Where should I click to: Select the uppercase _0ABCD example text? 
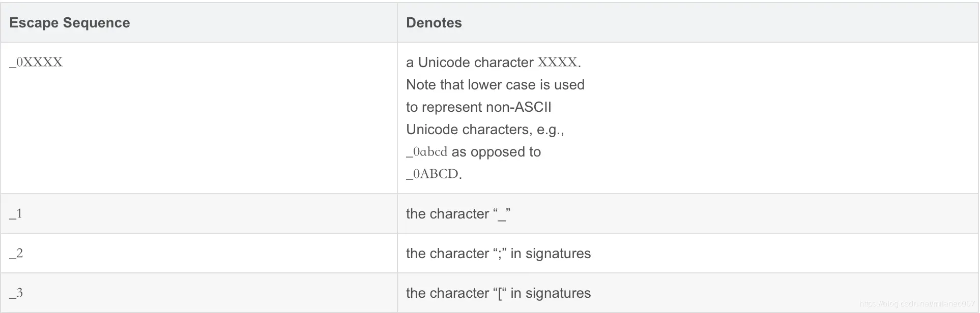[x=433, y=174]
